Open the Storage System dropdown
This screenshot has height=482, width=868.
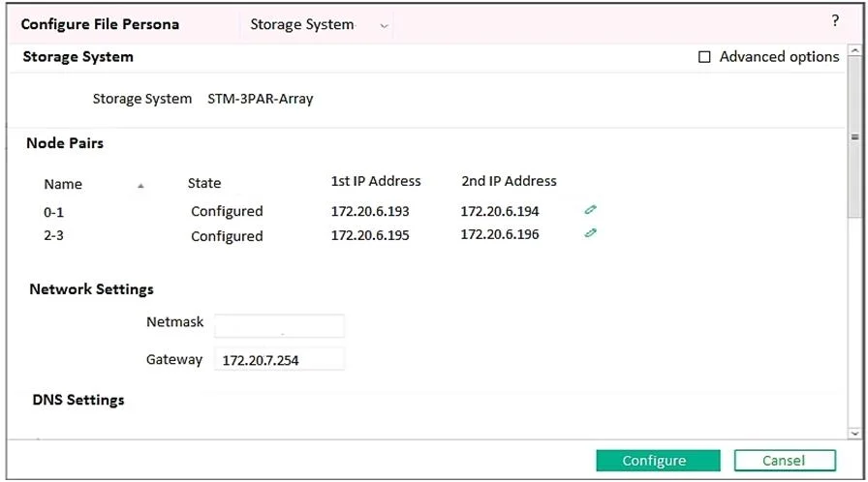tap(317, 25)
